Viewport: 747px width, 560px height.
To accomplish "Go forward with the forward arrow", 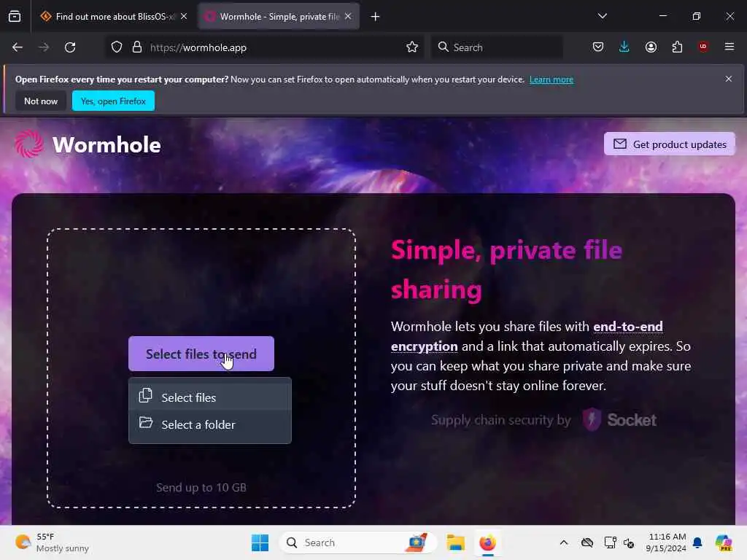I will point(44,47).
